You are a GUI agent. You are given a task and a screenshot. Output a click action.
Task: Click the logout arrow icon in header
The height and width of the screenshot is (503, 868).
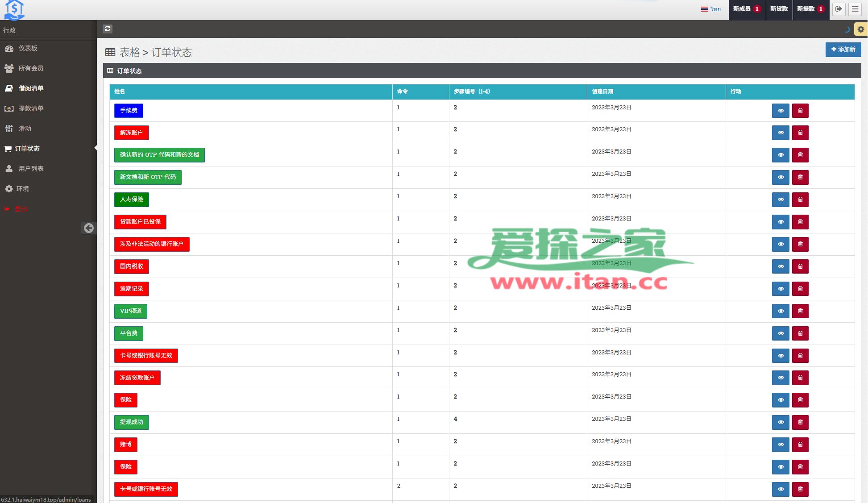(839, 9)
